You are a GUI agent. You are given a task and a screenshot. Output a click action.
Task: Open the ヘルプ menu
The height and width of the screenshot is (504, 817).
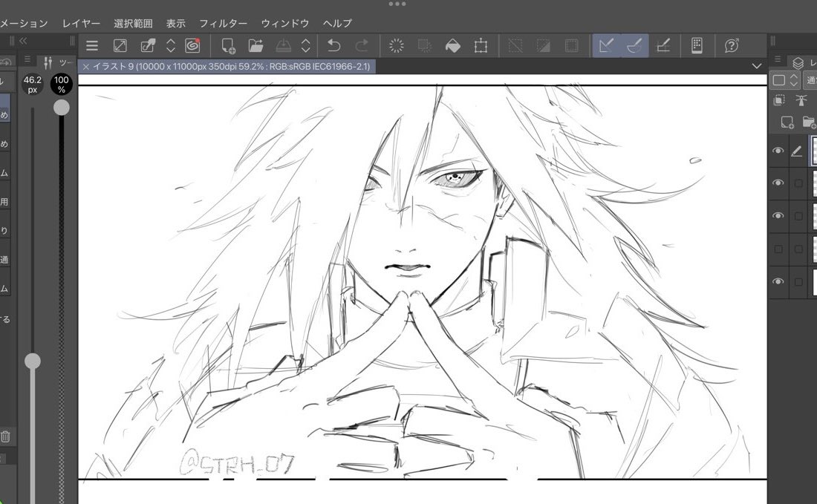coord(337,24)
